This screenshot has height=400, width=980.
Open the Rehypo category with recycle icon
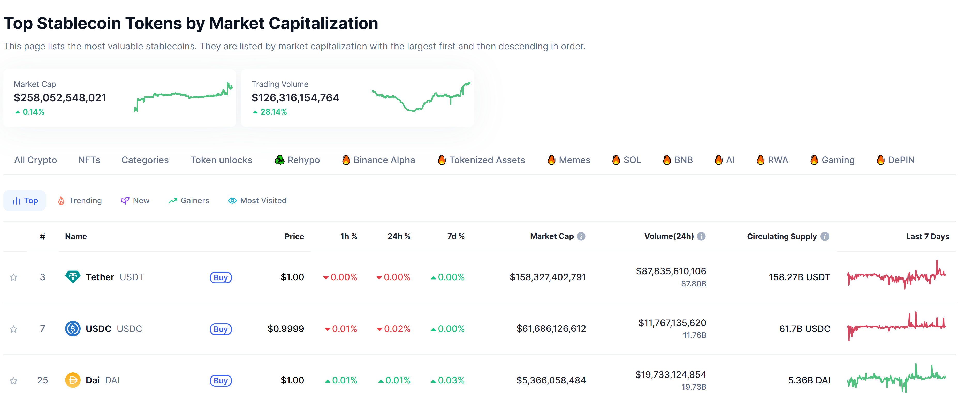[297, 160]
